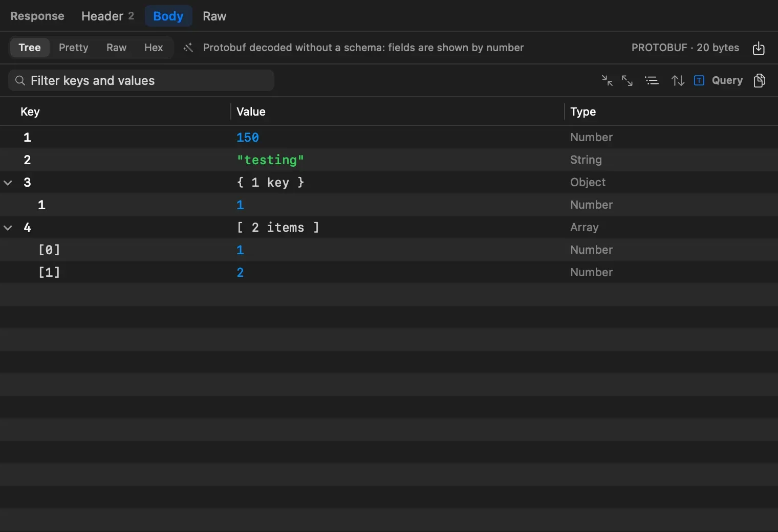The height and width of the screenshot is (532, 778).
Task: Click the magic wand decode icon
Action: point(188,48)
